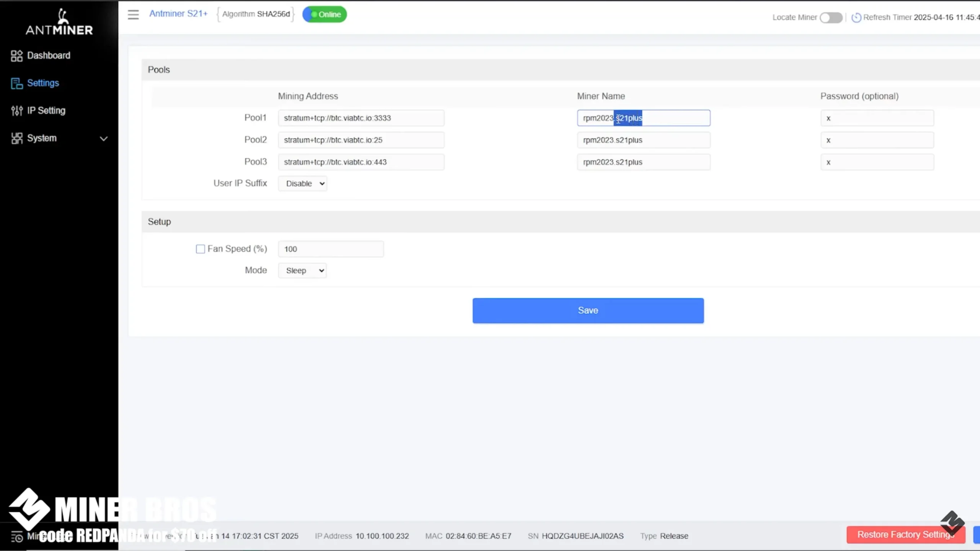This screenshot has width=980, height=551.
Task: Open the IP Setting page
Action: (46, 111)
